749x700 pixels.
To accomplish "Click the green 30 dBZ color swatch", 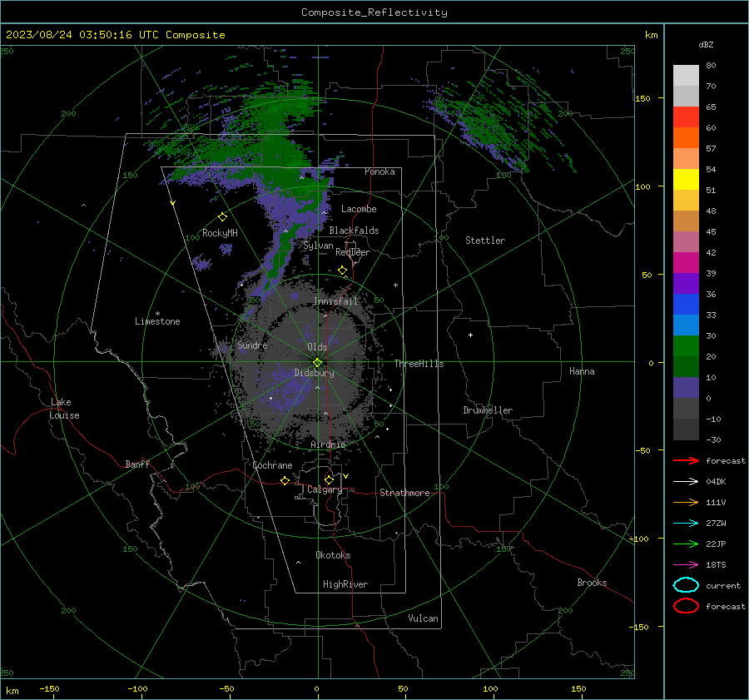I will tap(686, 345).
